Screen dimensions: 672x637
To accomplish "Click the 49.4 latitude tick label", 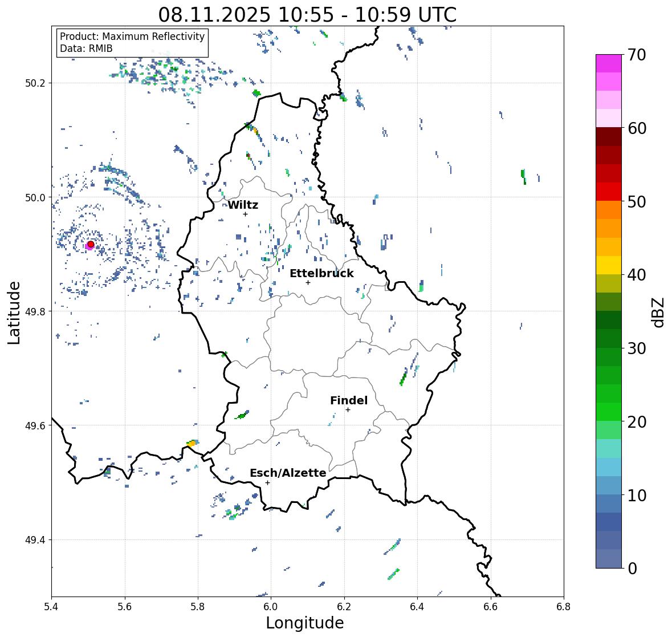I will tap(35, 540).
